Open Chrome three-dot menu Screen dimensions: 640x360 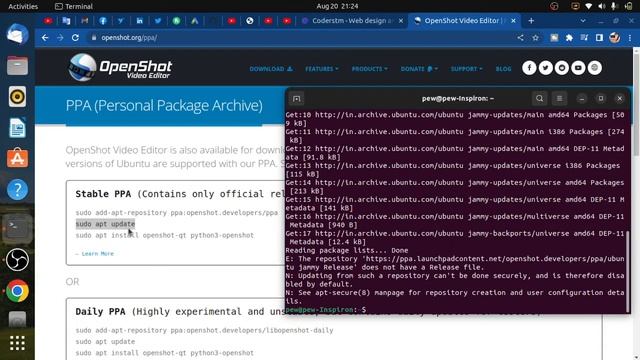pyautogui.click(x=630, y=38)
